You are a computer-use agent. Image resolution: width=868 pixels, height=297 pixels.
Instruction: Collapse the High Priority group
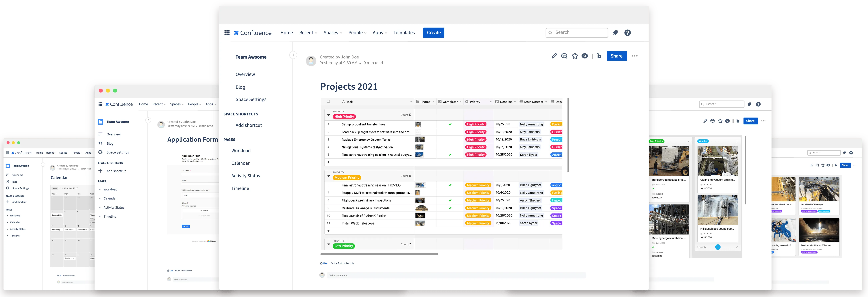(329, 115)
